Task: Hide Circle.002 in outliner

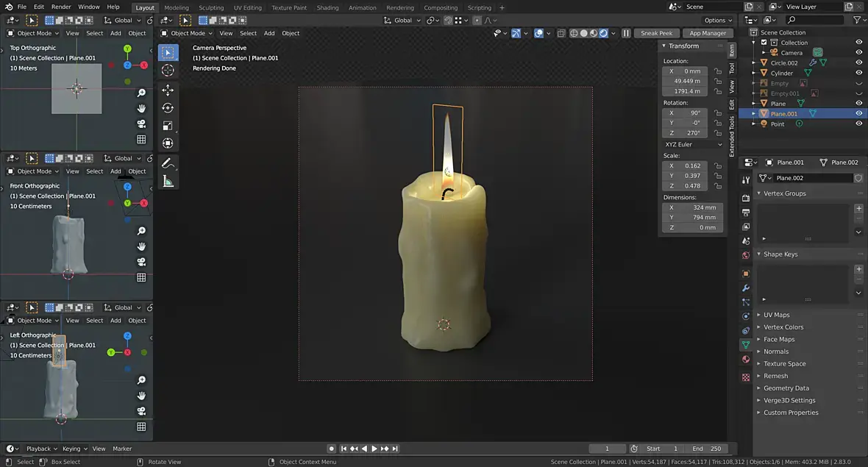Action: pos(858,63)
